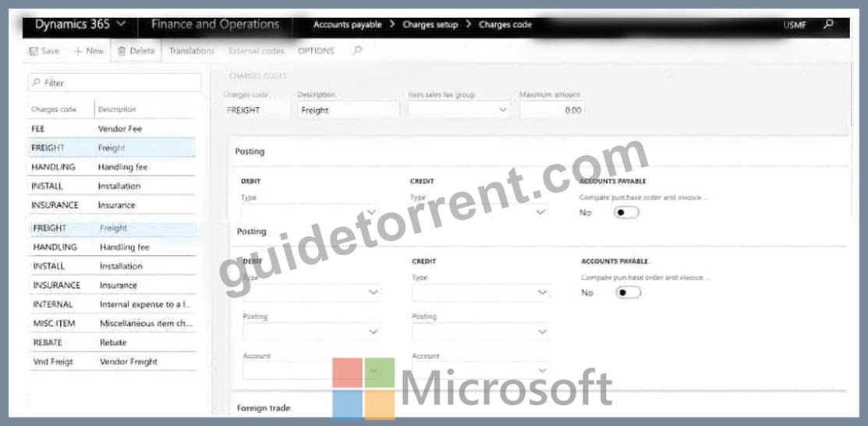
Task: Change the USMF company
Action: [x=795, y=24]
